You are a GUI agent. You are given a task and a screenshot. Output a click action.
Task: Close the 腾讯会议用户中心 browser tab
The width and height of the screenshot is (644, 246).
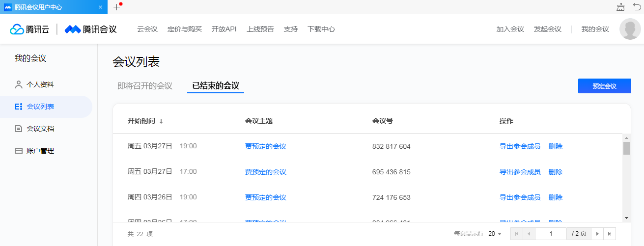tap(100, 7)
